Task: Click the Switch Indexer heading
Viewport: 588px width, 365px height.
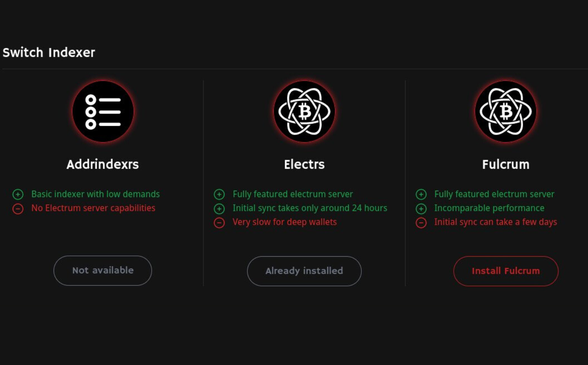Action: (x=49, y=52)
